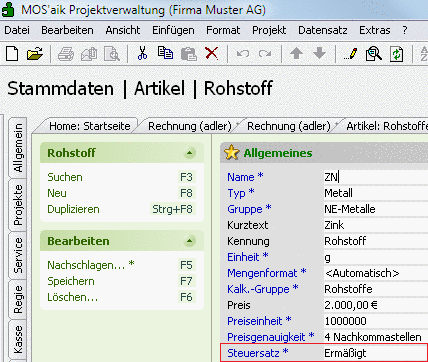Click the MOS'aik application title icon
The height and width of the screenshot is (362, 428).
click(x=8, y=9)
